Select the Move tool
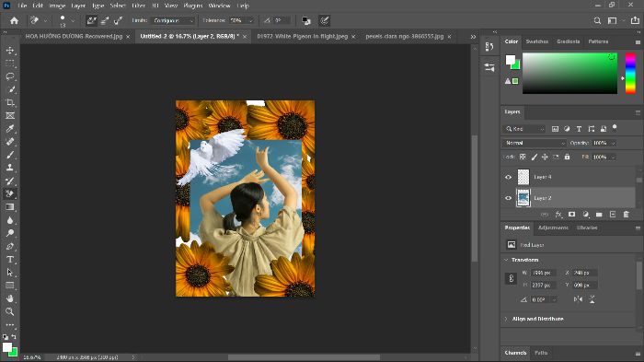644x362 pixels. [10, 50]
